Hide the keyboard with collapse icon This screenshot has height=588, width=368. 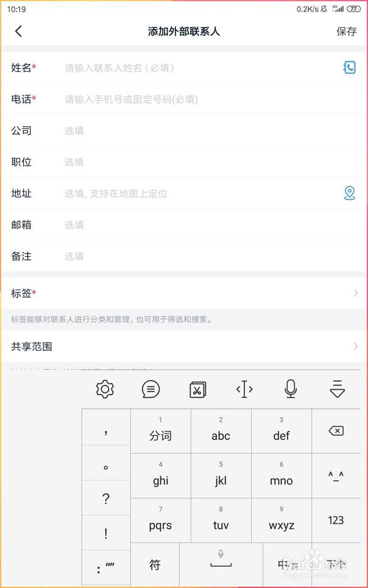(338, 389)
